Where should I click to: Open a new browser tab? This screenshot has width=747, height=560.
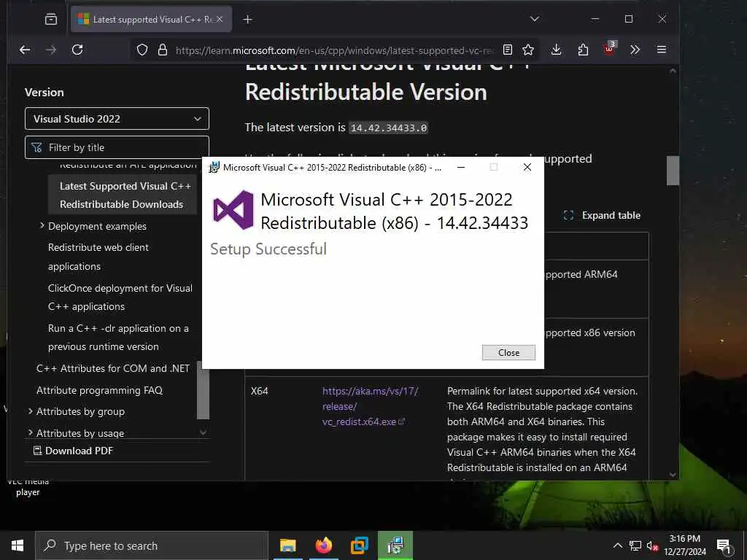pos(247,20)
